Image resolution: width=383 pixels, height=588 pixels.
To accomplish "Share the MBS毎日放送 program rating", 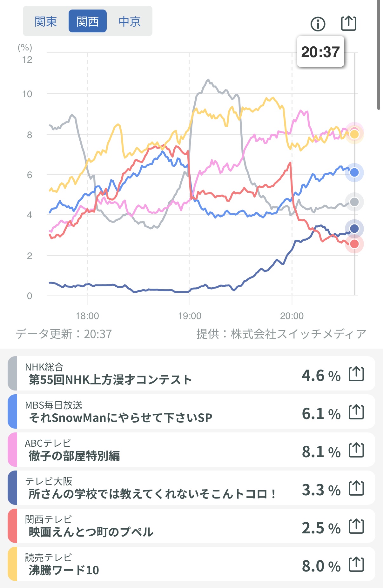I will click(356, 412).
